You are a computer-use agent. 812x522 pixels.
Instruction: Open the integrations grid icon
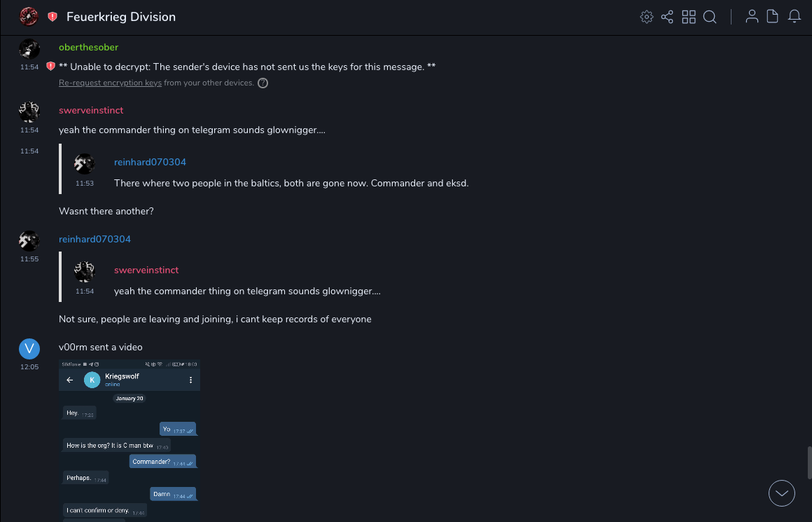pyautogui.click(x=689, y=17)
